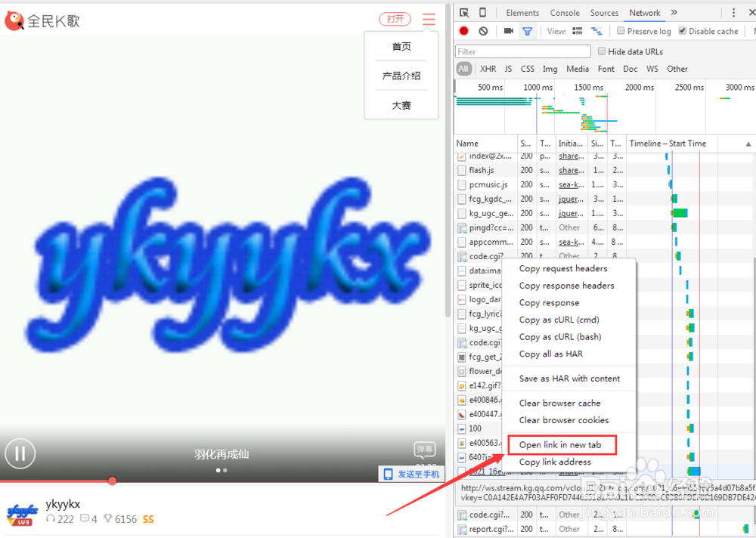Click the 发送至手机 button
Screen dimensions: 756x538
point(412,475)
